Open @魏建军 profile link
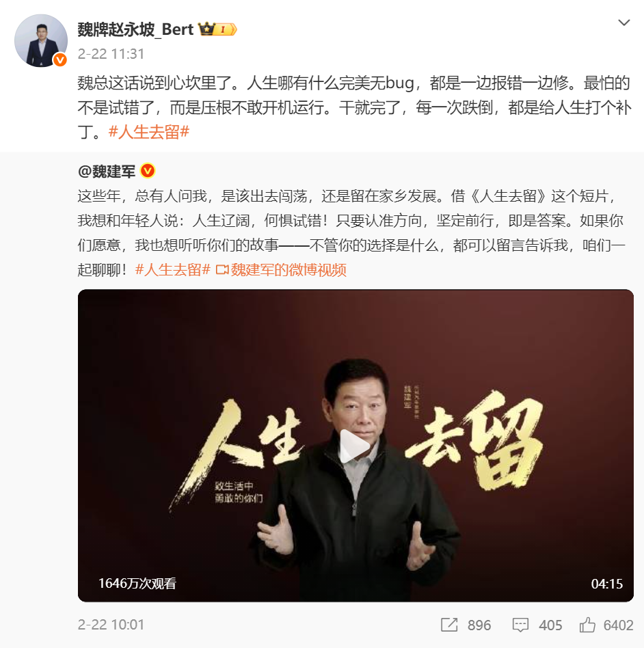The height and width of the screenshot is (648, 644). coord(107,171)
